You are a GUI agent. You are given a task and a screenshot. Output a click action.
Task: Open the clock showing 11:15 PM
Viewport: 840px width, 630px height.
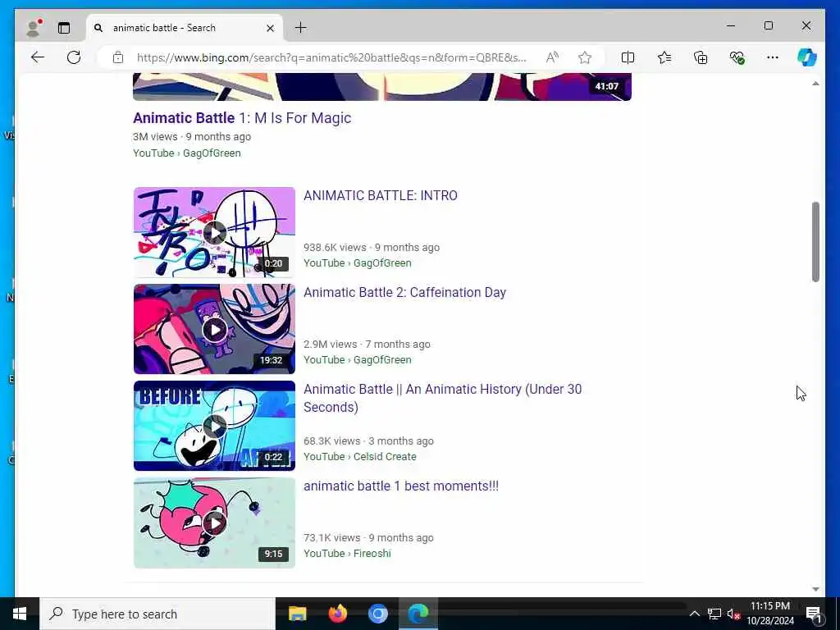coord(770,614)
